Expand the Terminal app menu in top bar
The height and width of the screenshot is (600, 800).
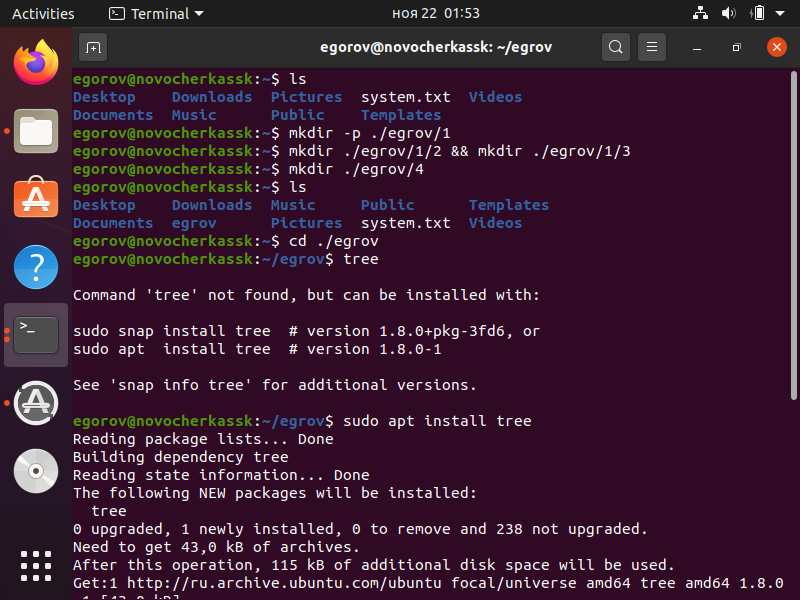(x=156, y=14)
